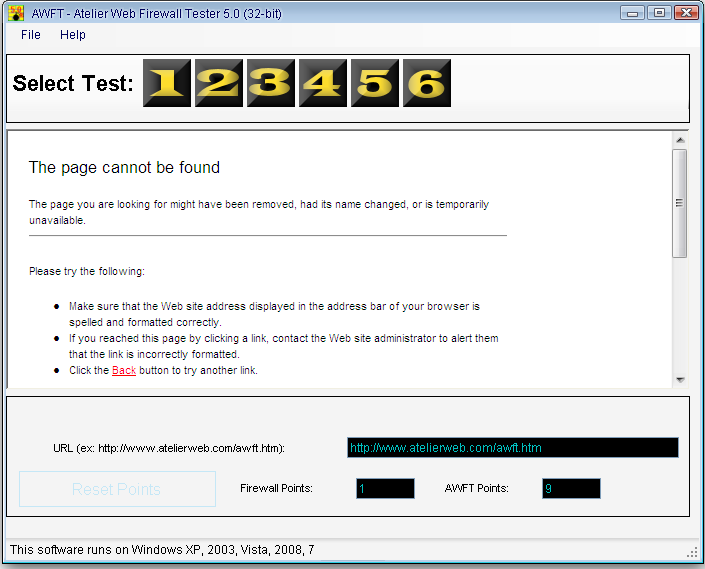Click the 'Please try the following:' text
Screen dimensions: 705x569
(87, 271)
